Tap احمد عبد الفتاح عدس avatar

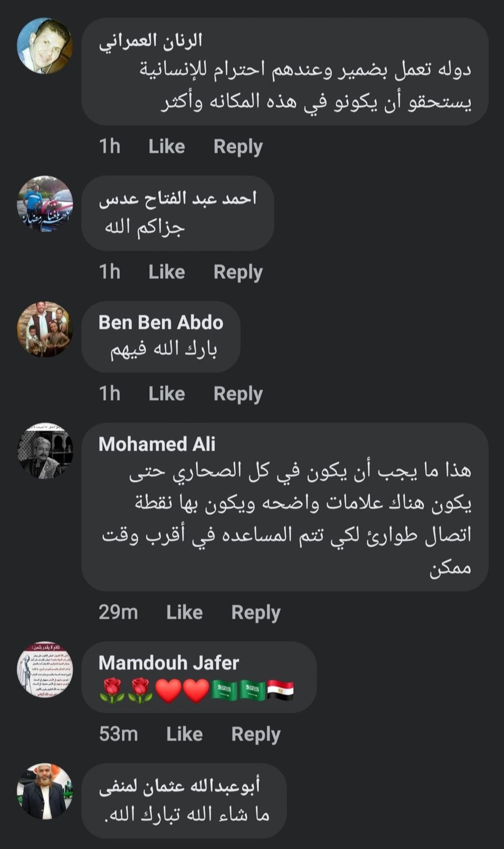coord(45,204)
